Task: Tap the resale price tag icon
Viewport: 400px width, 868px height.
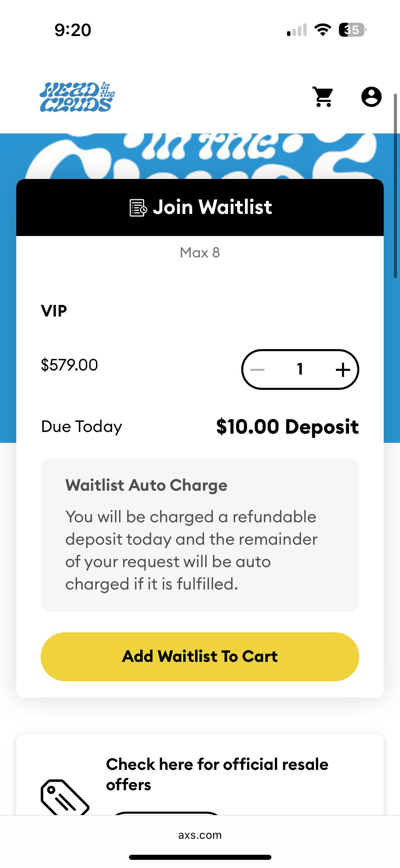Action: coord(65,797)
